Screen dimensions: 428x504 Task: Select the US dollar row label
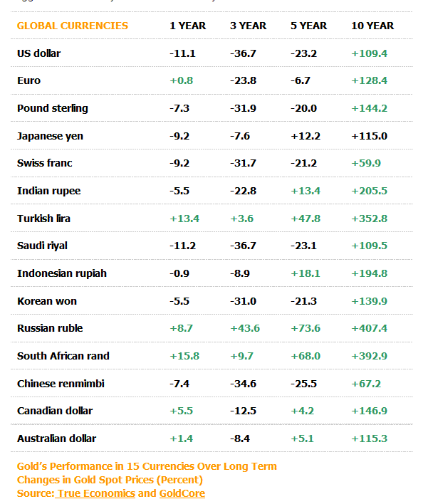pyautogui.click(x=38, y=53)
